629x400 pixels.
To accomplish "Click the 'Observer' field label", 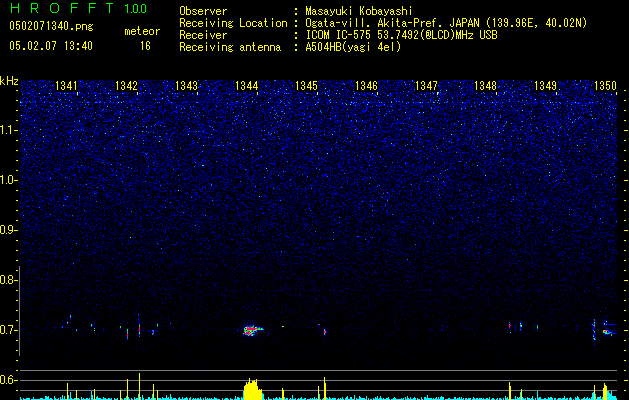I will (x=203, y=11).
